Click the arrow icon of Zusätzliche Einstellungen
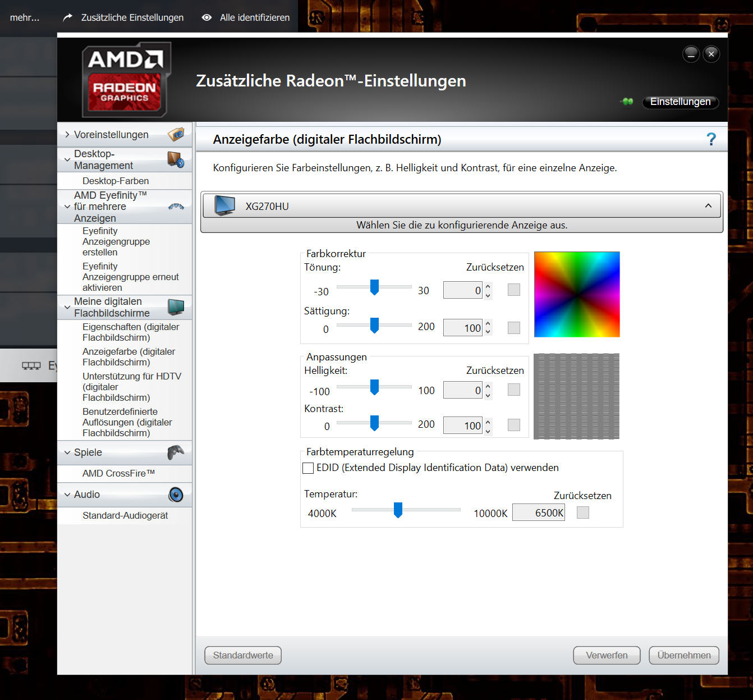Image resolution: width=753 pixels, height=700 pixels. click(68, 17)
